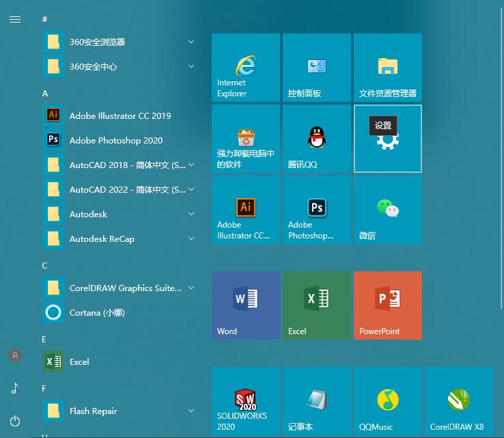This screenshot has width=504, height=438.
Task: Click the power button icon
Action: (x=15, y=421)
